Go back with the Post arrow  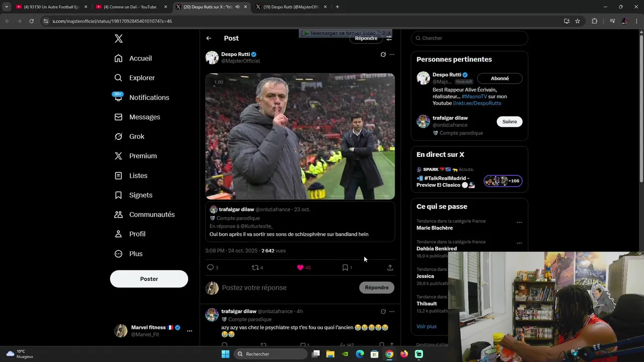point(209,38)
